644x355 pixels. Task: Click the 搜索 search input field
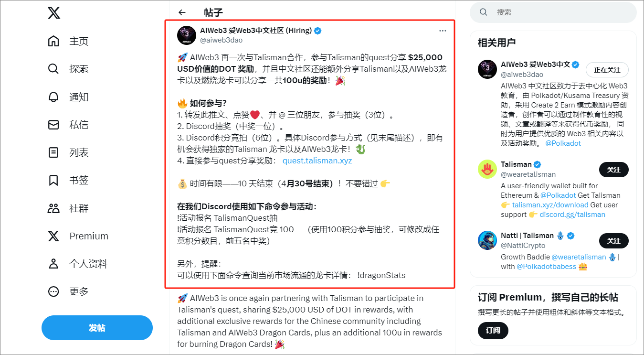pos(553,12)
